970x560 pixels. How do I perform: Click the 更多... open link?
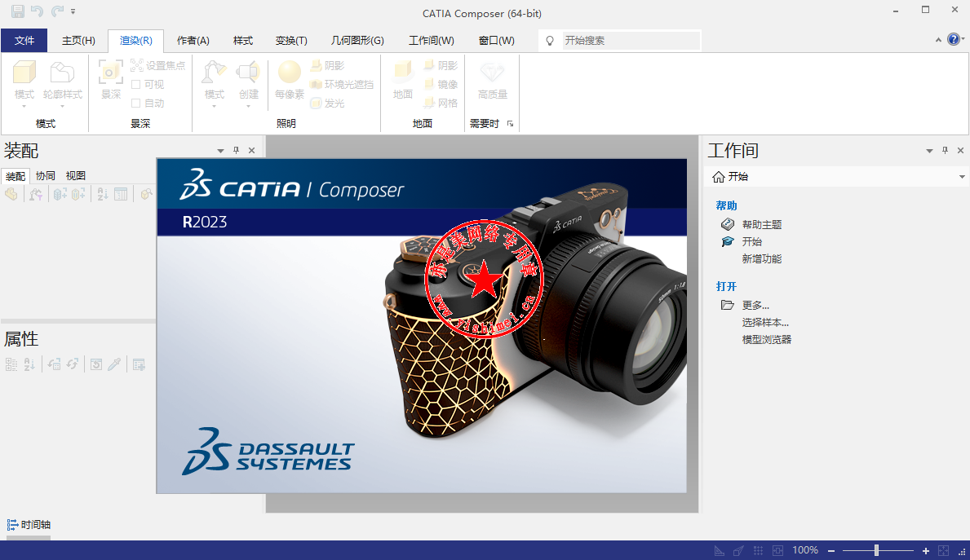(756, 306)
